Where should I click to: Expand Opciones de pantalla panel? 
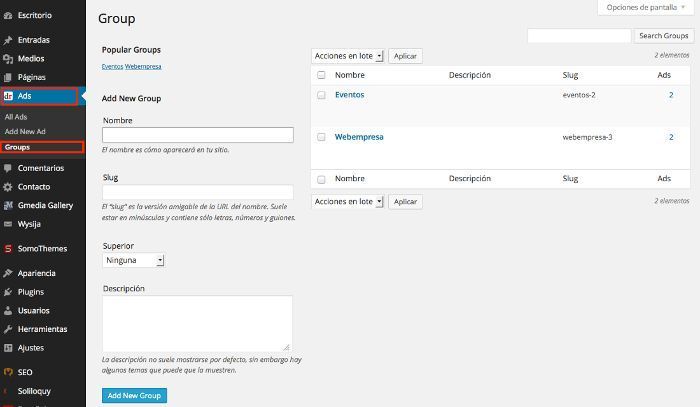(646, 8)
